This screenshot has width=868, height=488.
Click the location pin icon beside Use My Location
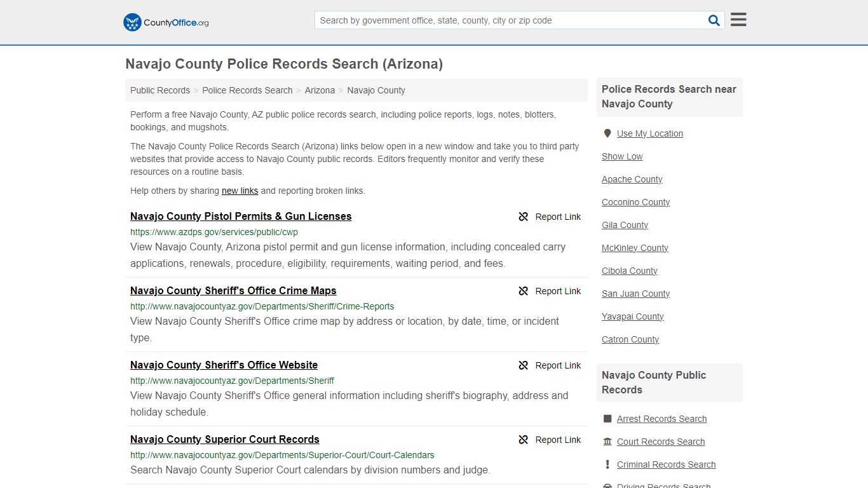[x=607, y=133]
